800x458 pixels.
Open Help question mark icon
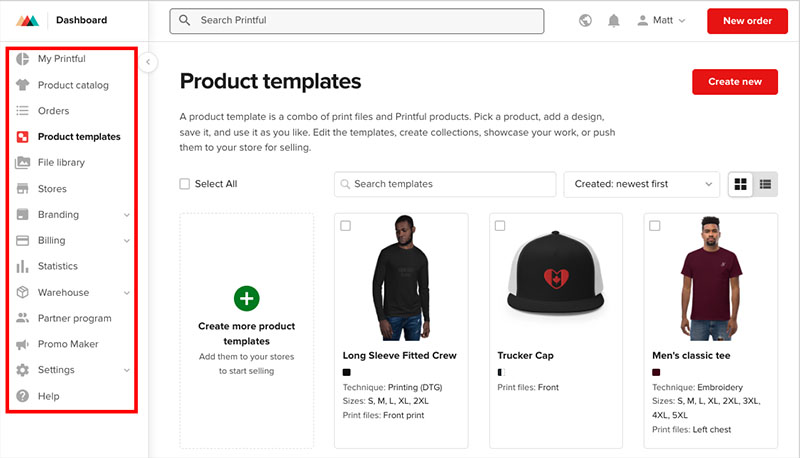22,396
